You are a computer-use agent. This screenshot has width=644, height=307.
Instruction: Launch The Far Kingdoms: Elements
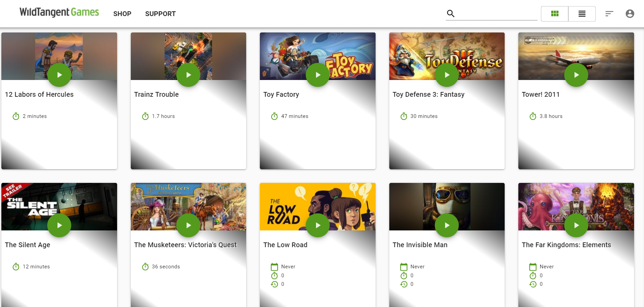[576, 225]
